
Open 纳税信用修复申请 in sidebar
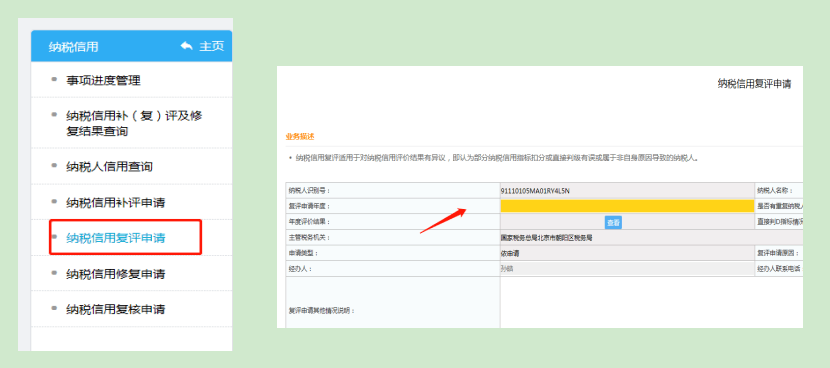(x=115, y=274)
